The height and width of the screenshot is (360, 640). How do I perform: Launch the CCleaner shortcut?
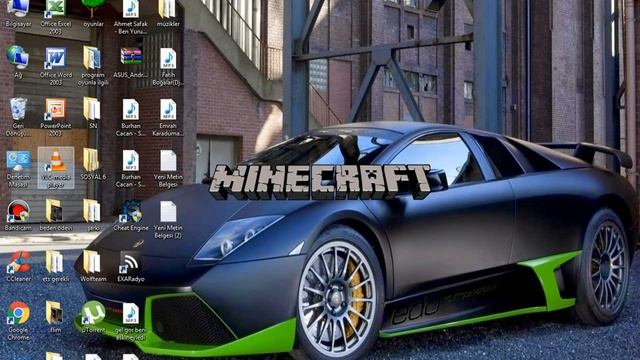[18, 266]
